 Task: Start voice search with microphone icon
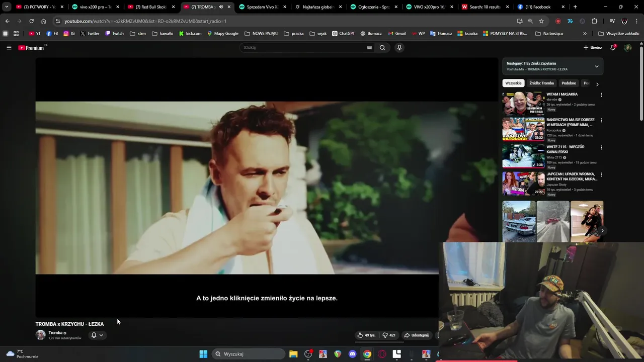coord(399,48)
